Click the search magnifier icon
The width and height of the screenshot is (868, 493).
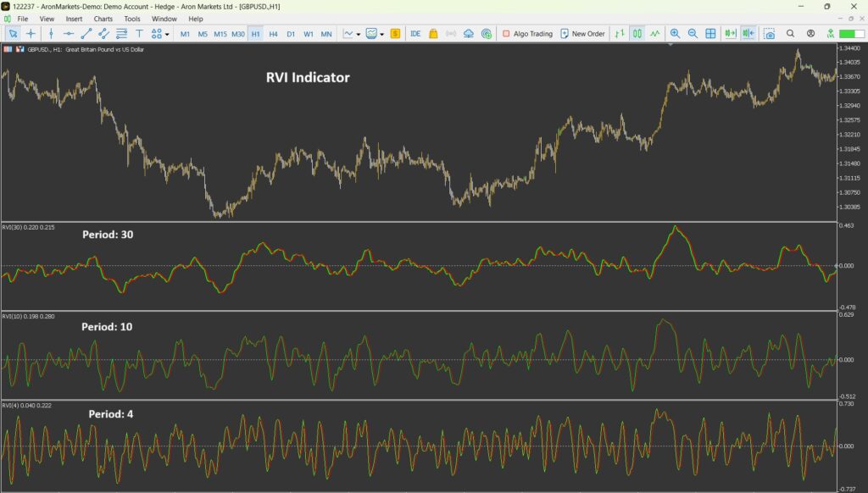(x=790, y=34)
